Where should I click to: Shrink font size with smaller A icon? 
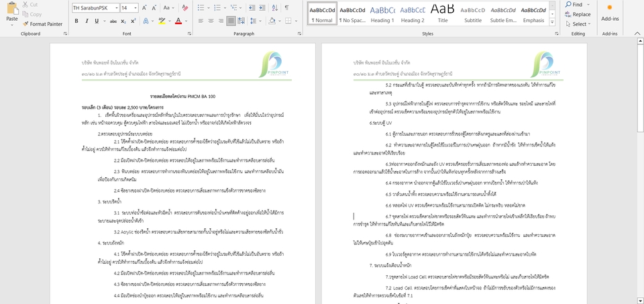coord(154,8)
